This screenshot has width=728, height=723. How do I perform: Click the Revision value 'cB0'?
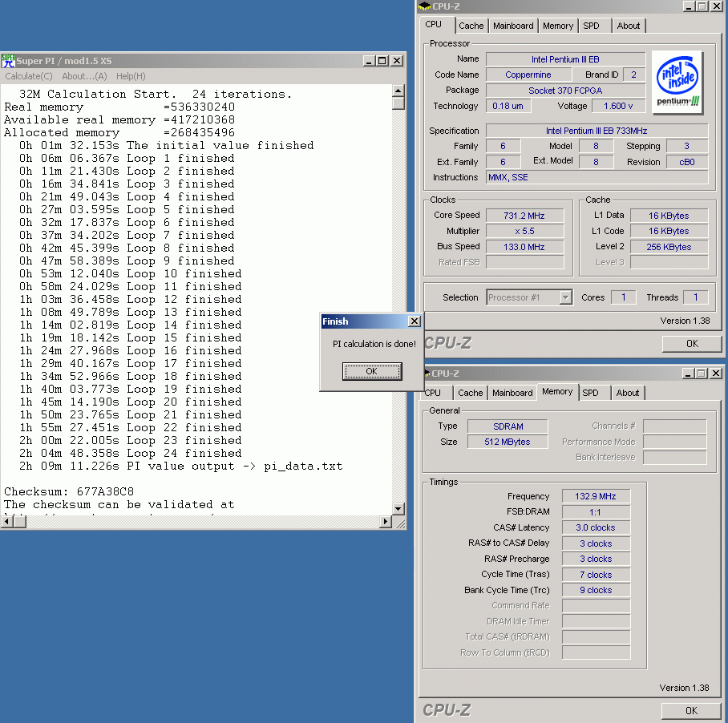(x=687, y=162)
